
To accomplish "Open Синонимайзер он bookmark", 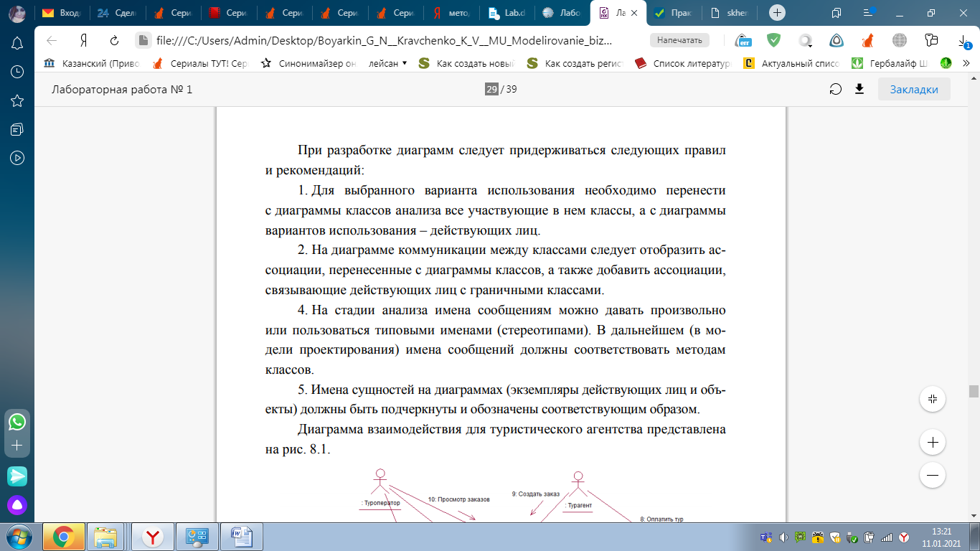I will coord(308,63).
